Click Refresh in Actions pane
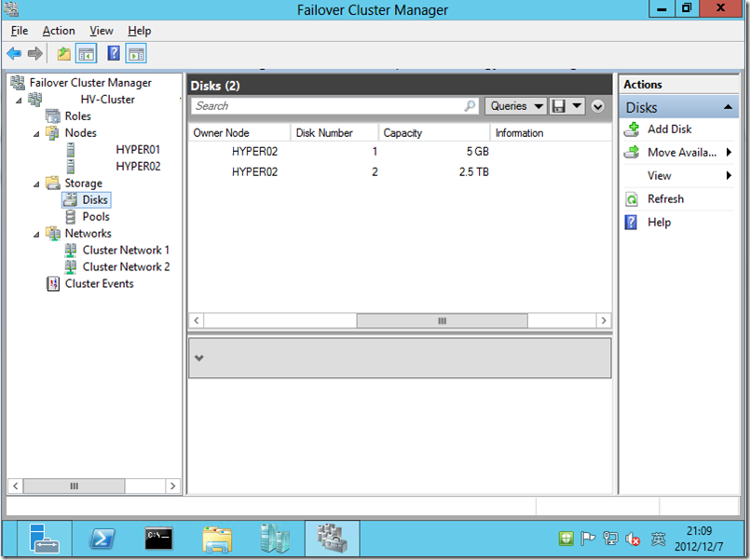750x560 pixels. [665, 199]
